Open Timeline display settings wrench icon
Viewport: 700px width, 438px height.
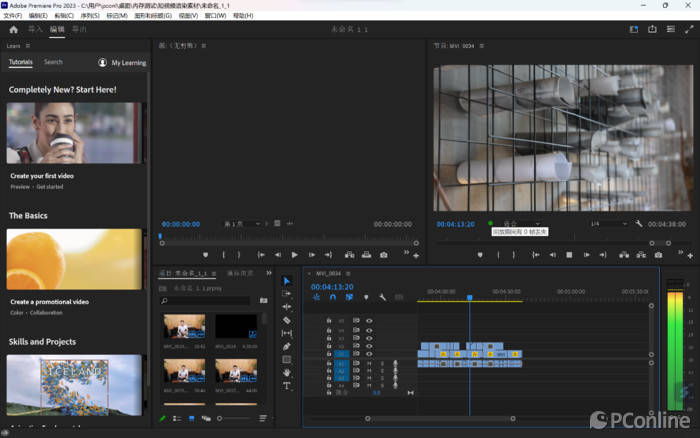point(382,297)
